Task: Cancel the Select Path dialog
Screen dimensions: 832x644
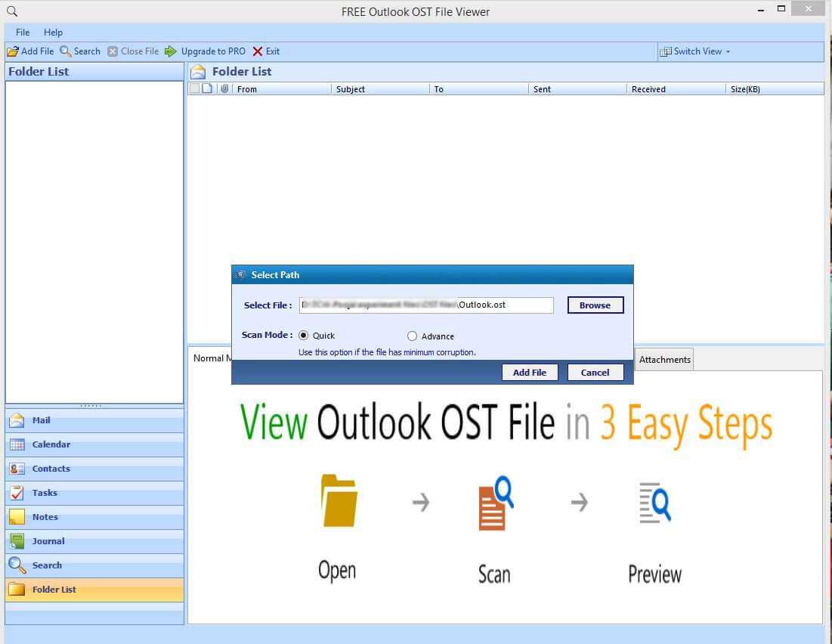Action: [595, 372]
